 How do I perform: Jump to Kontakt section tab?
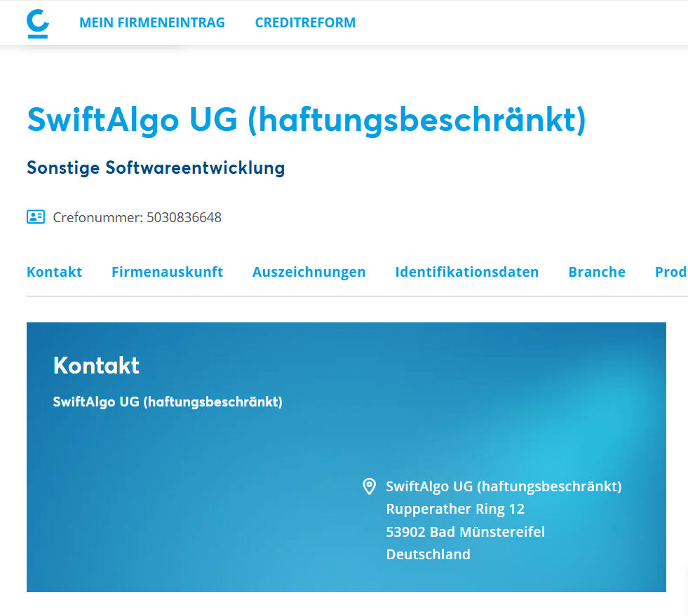(x=55, y=272)
